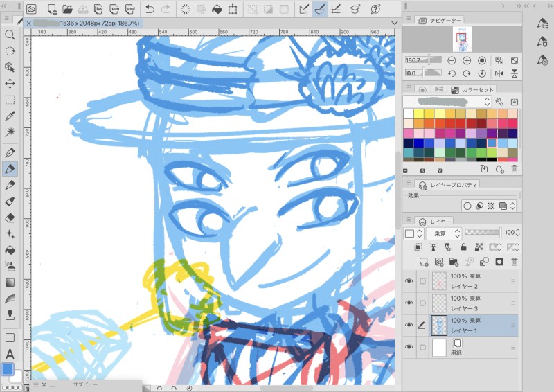Click the main drawing color indicator
554x392 pixels.
coord(8,369)
